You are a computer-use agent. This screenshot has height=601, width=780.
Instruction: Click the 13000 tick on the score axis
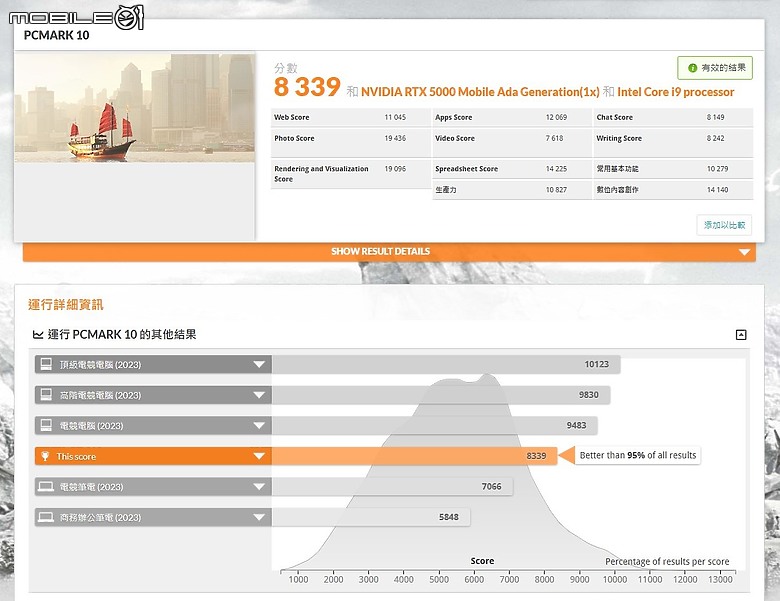point(720,579)
